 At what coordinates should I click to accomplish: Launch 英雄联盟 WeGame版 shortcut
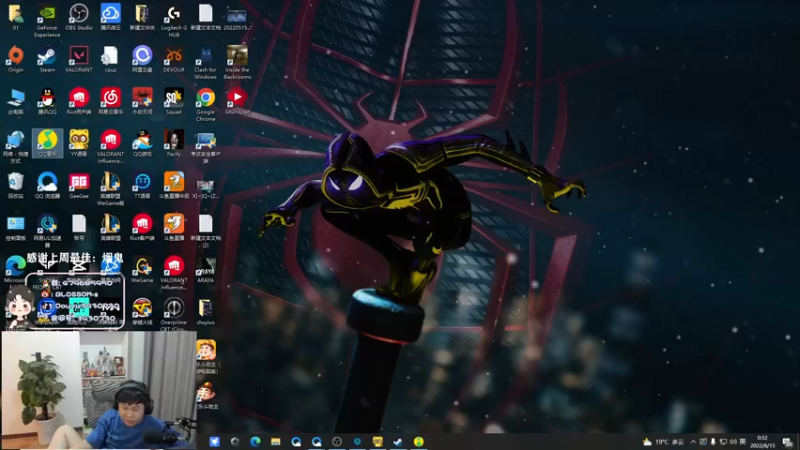pos(110,189)
